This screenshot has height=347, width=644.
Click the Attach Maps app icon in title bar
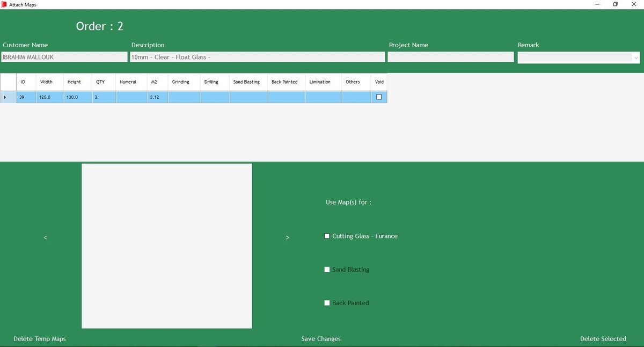coord(4,4)
